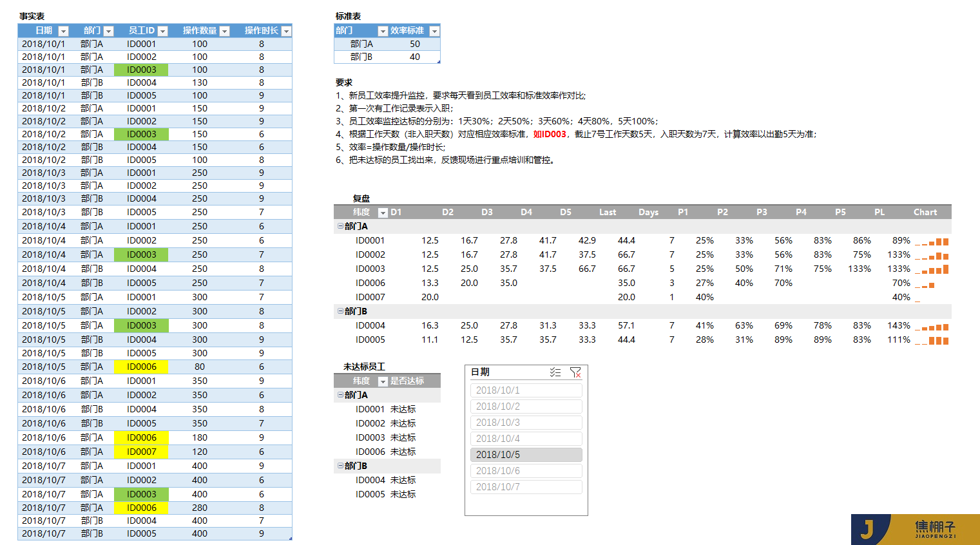
Task: Select requirement line 5 效率=操作数量/操作时长
Action: (x=390, y=147)
